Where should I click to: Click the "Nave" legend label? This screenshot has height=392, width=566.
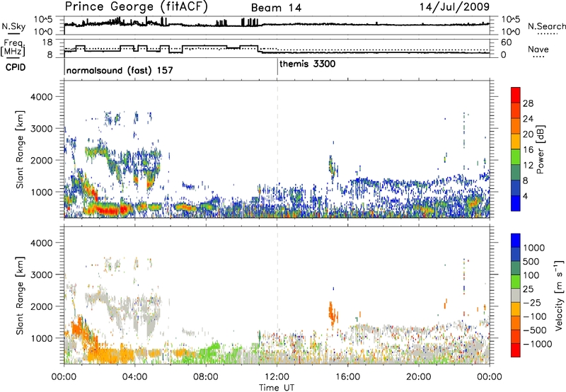(538, 50)
